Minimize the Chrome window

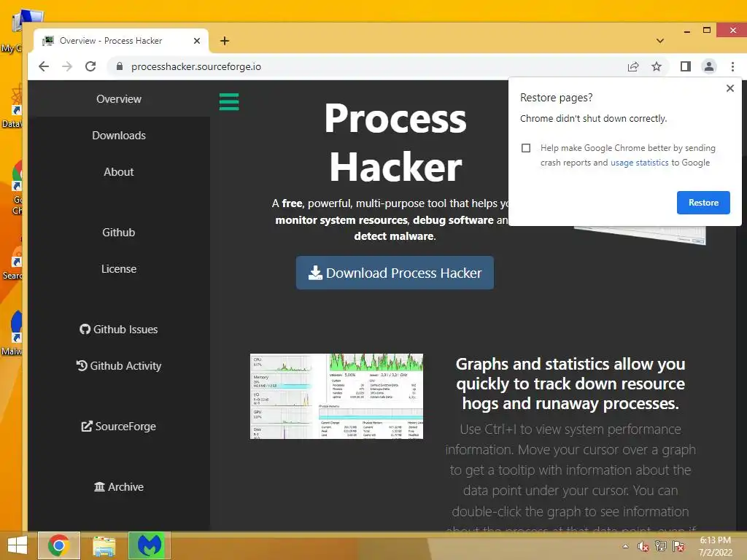click(687, 31)
